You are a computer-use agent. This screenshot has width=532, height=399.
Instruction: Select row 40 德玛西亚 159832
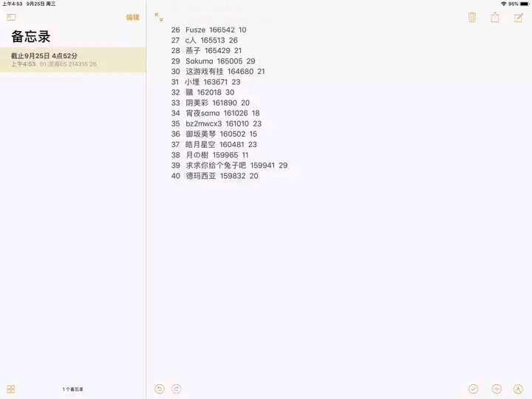point(215,176)
